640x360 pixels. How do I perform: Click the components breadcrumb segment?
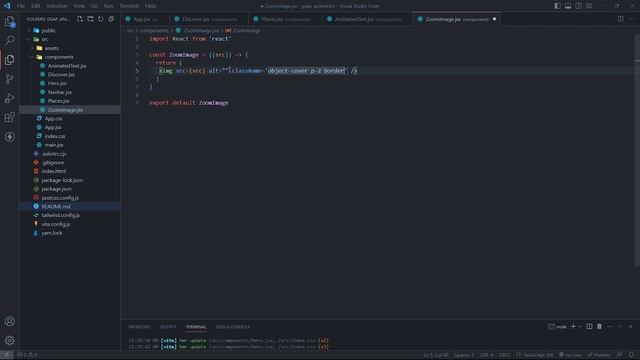(x=154, y=31)
